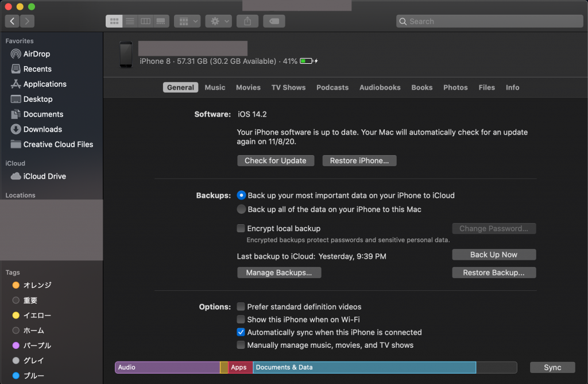Select the 重要 tag
Screen dimensions: 588x384
[25, 300]
